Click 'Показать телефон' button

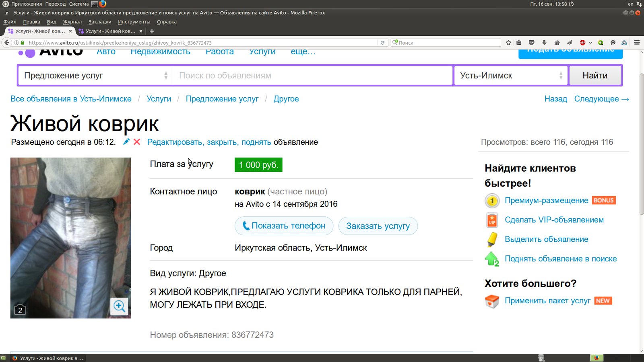pos(284,226)
